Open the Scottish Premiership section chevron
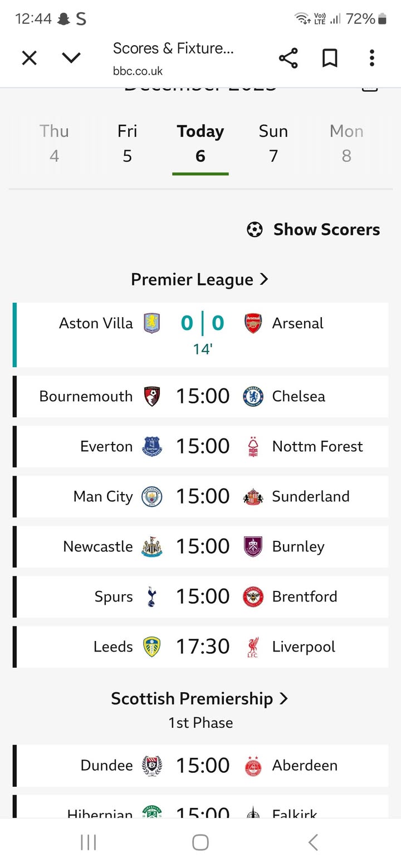The height and width of the screenshot is (868, 401). pyautogui.click(x=283, y=698)
